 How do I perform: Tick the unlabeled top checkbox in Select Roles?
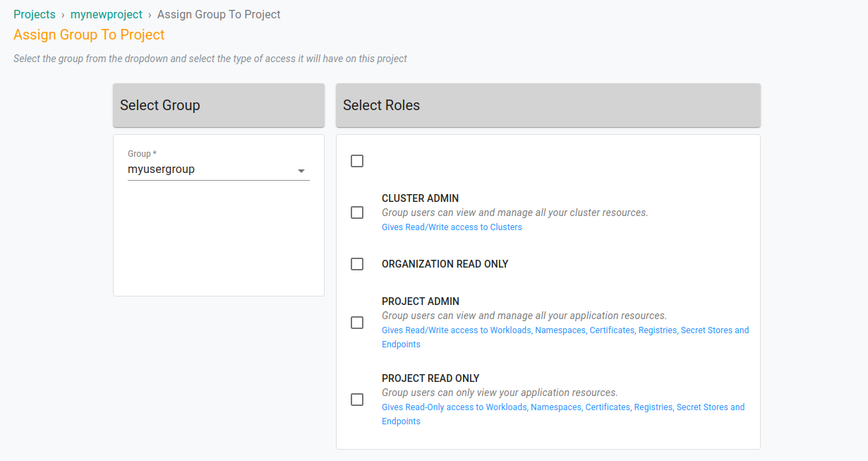357,161
